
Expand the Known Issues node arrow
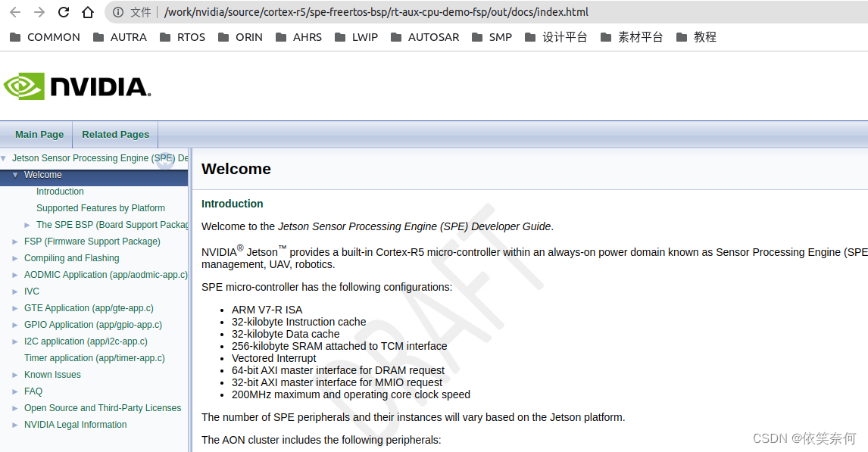tap(15, 375)
